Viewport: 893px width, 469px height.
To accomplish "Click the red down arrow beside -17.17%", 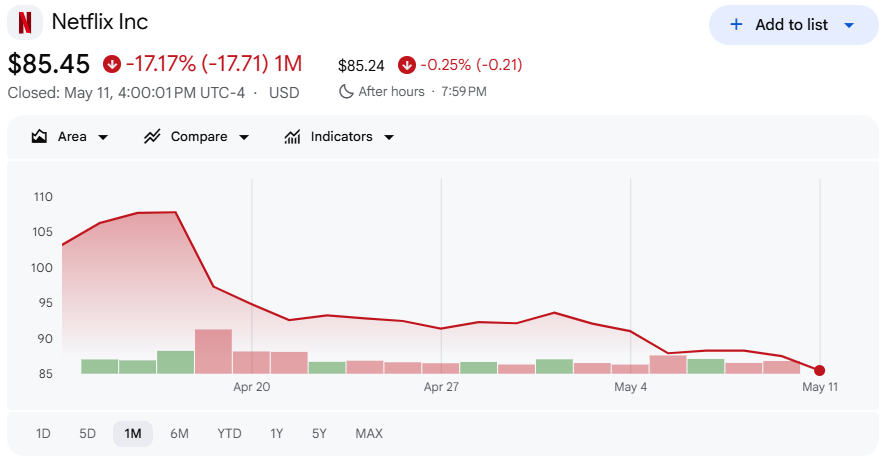I will click(x=112, y=64).
